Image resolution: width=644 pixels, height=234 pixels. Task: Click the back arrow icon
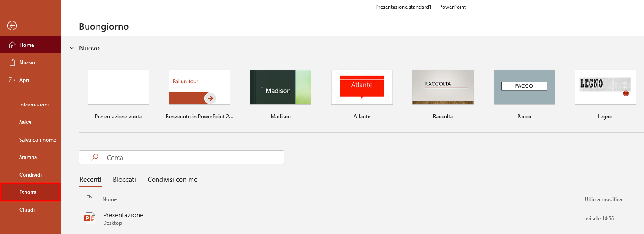click(x=12, y=26)
